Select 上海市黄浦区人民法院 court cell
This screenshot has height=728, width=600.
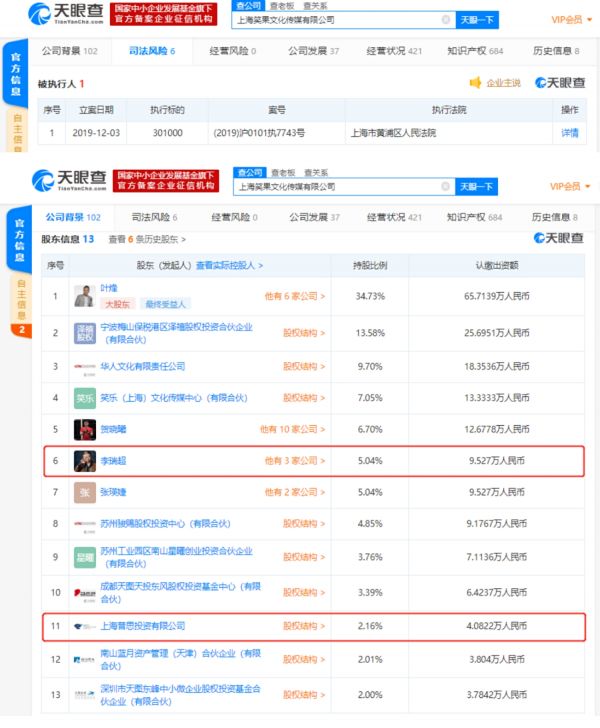449,133
